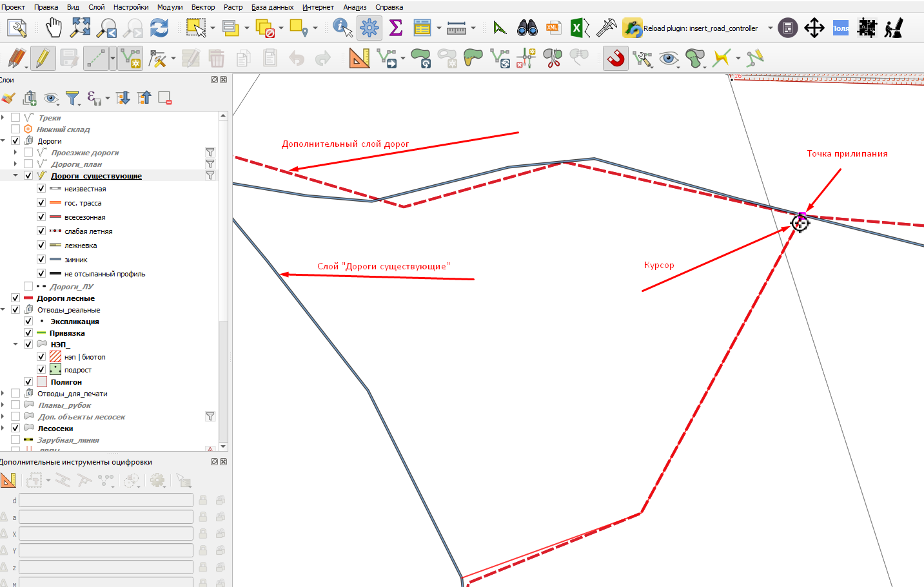The image size is (924, 587).
Task: Click Reload plugin: insert_road_controller button
Action: coord(691,28)
